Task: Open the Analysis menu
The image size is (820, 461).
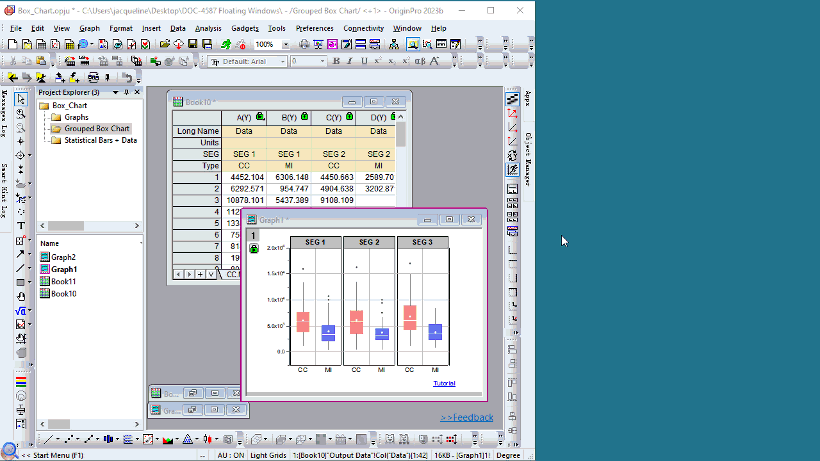Action: click(x=208, y=28)
